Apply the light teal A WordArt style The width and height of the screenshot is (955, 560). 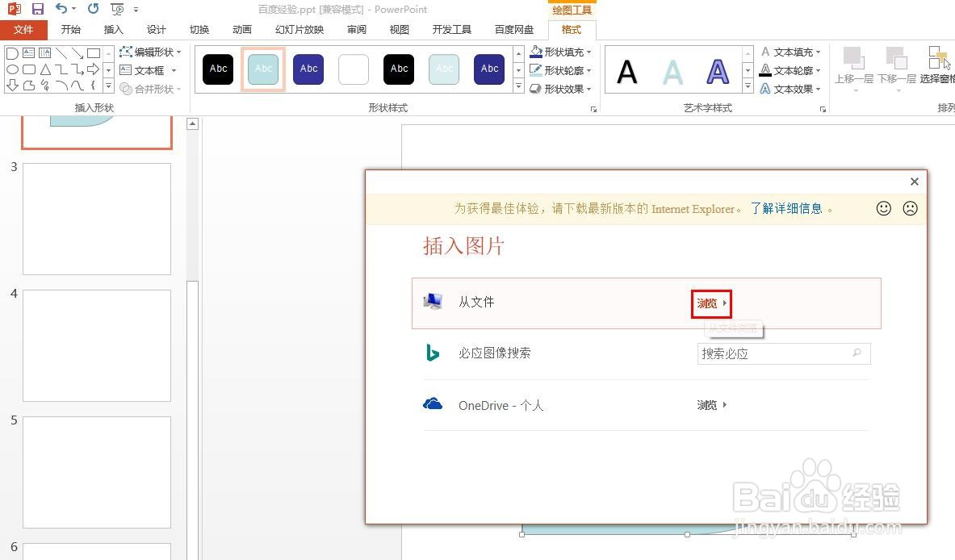[672, 72]
